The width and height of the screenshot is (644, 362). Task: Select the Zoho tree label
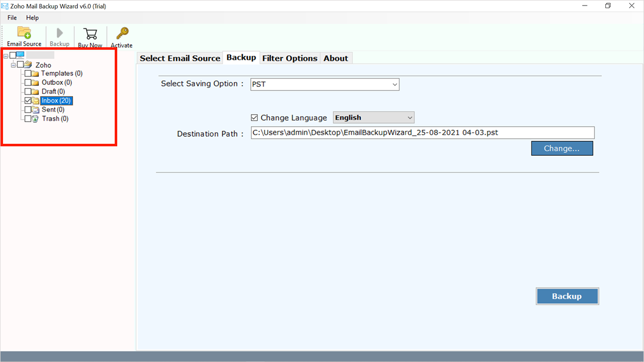43,65
